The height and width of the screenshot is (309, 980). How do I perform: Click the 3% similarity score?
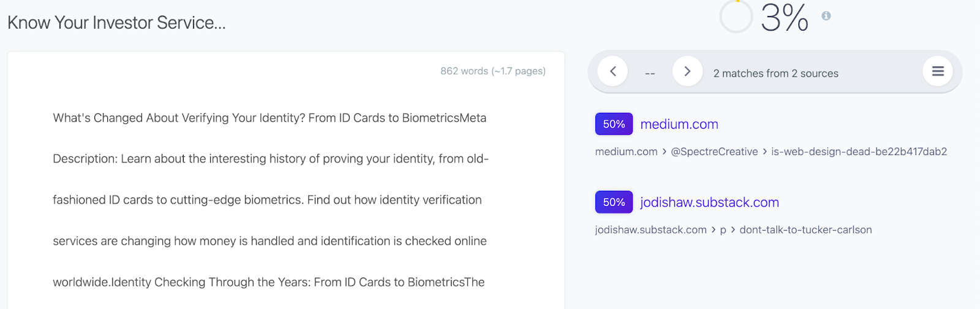click(785, 17)
